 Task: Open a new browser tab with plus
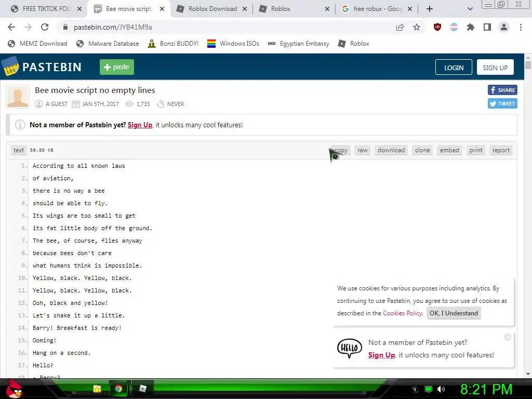pyautogui.click(x=430, y=9)
